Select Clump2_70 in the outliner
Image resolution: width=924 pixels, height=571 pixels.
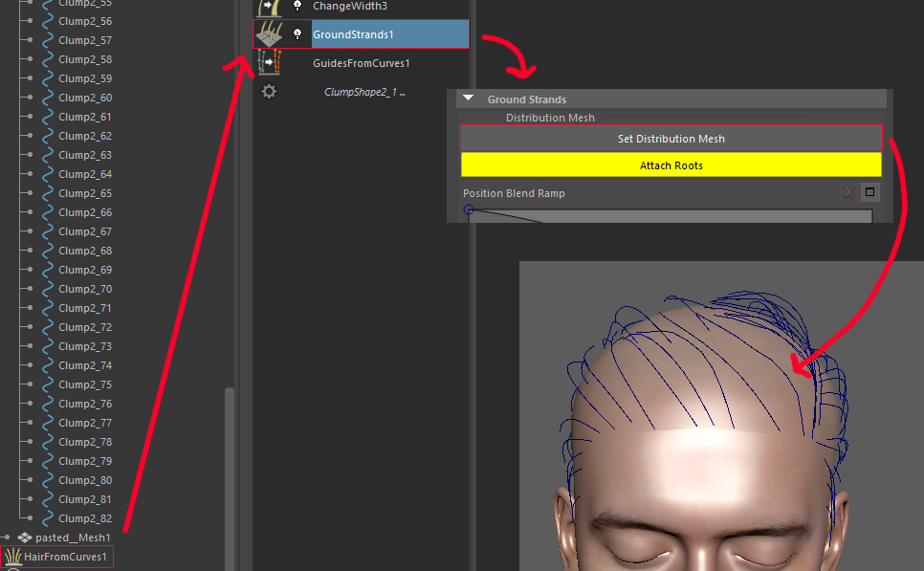[x=84, y=289]
